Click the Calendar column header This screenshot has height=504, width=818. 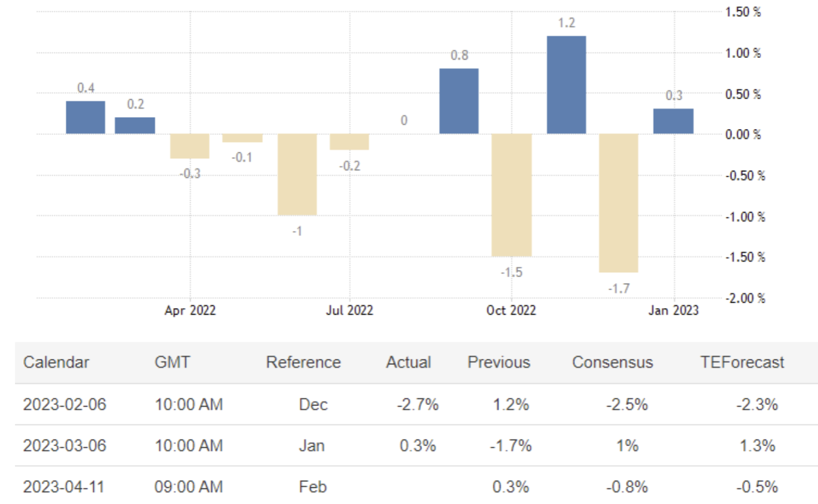(x=56, y=362)
